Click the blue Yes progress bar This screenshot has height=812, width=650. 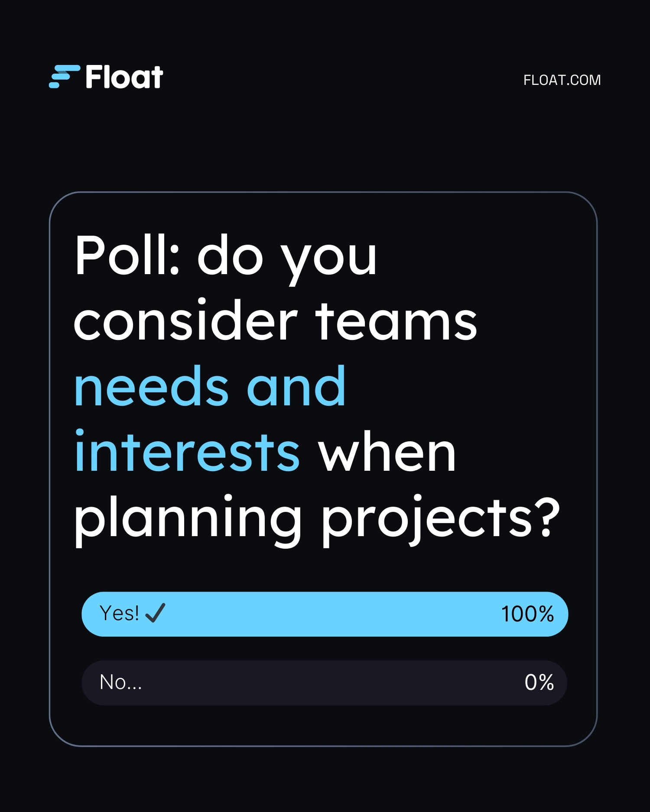click(325, 614)
